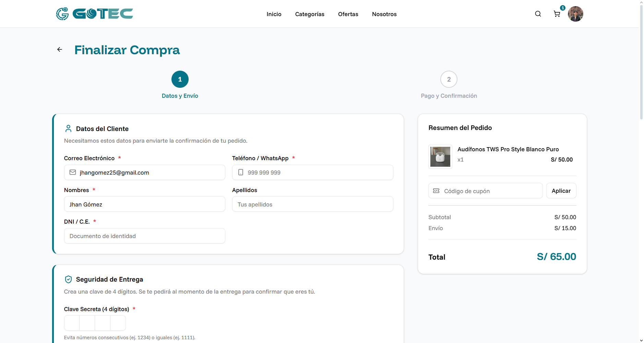Open the user profile avatar
The height and width of the screenshot is (343, 644).
(x=575, y=14)
